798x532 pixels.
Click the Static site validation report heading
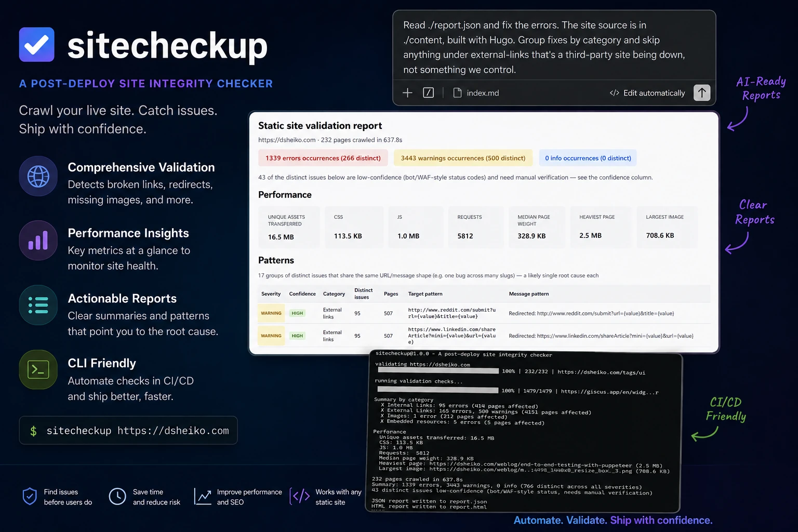pyautogui.click(x=320, y=126)
